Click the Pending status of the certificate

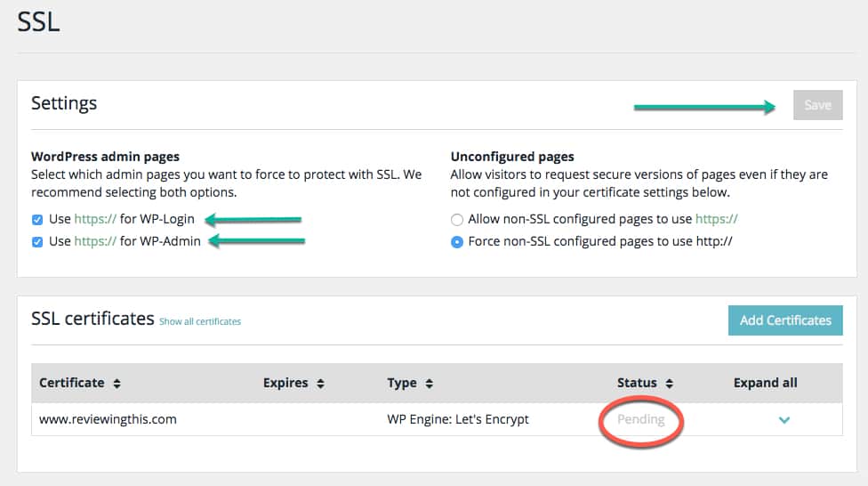[x=640, y=419]
